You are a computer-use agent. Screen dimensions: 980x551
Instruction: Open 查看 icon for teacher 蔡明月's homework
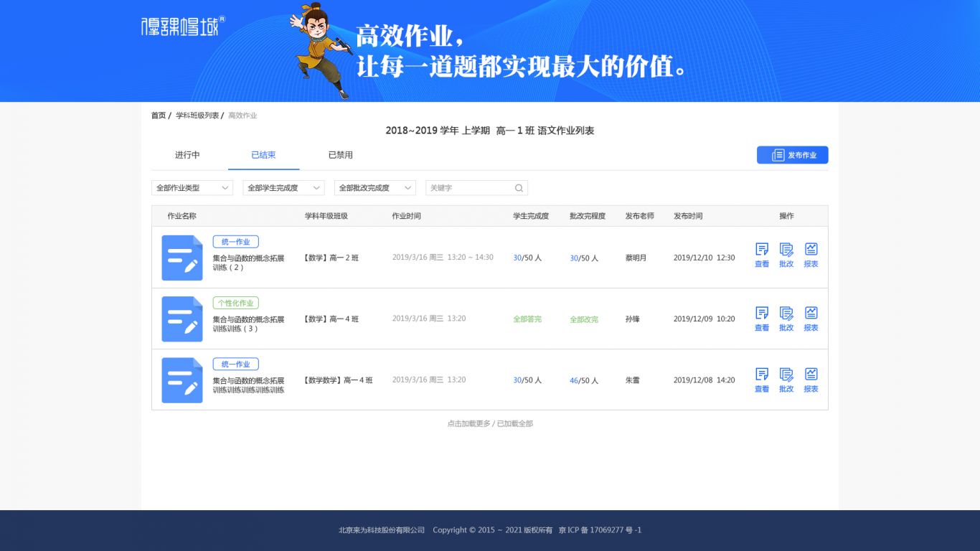[762, 249]
